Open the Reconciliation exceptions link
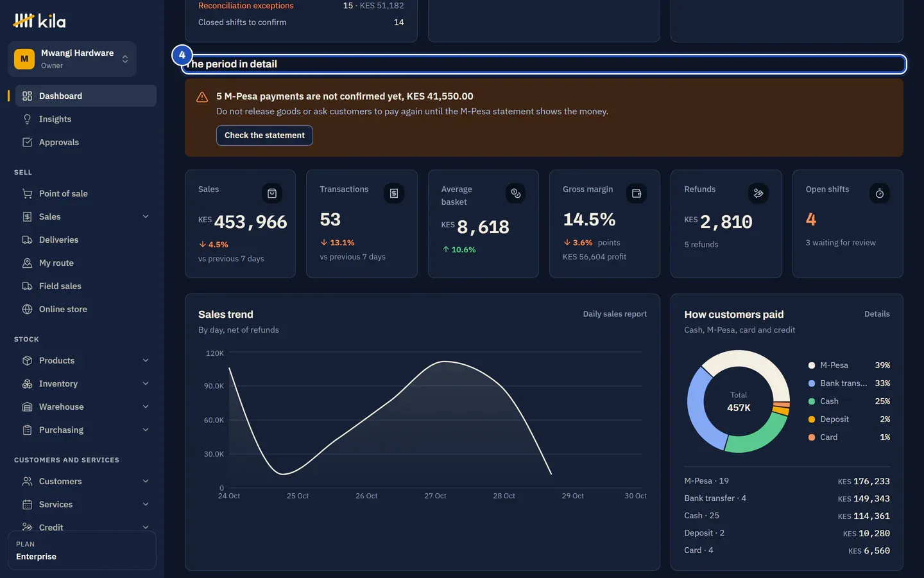This screenshot has height=578, width=924. point(246,6)
